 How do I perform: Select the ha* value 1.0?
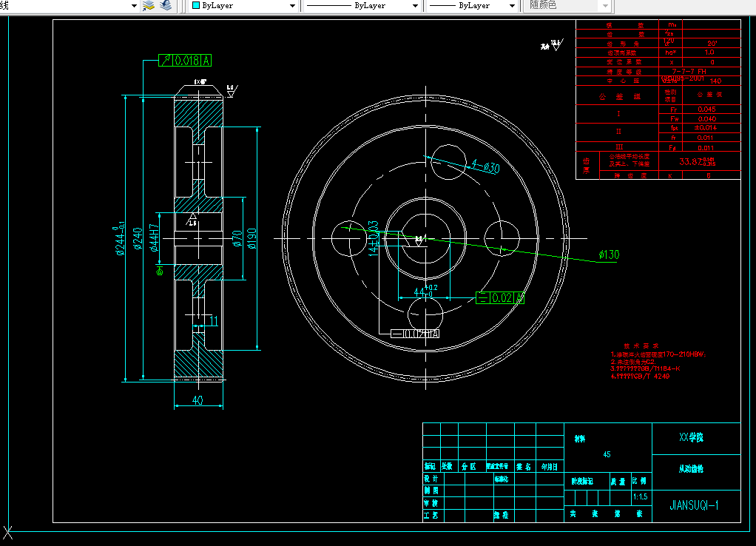coord(709,52)
